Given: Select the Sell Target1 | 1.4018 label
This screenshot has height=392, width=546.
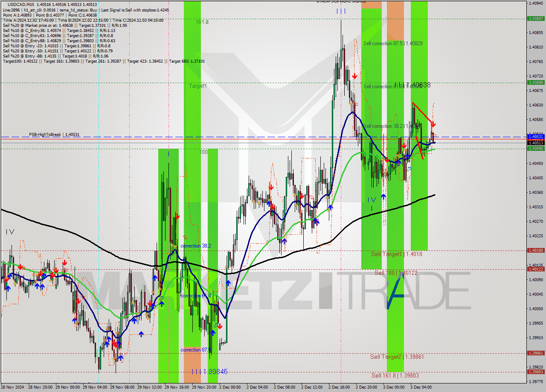Looking at the screenshot, I should pos(397,254).
